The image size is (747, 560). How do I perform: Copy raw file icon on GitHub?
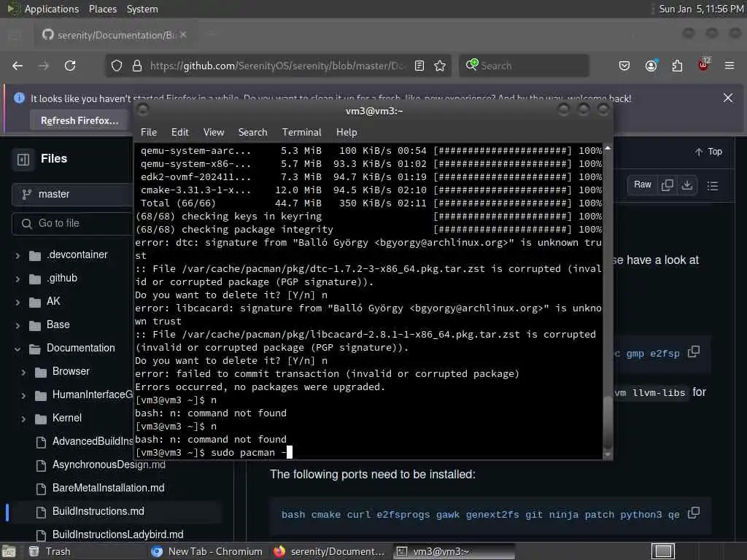pyautogui.click(x=667, y=184)
